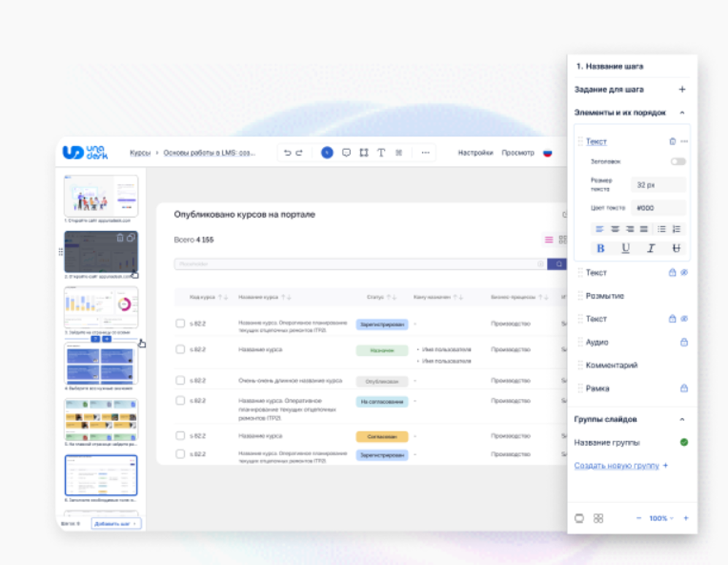The width and height of the screenshot is (728, 565).
Task: Add a task with plus next to Задание для шага
Action: pos(682,89)
